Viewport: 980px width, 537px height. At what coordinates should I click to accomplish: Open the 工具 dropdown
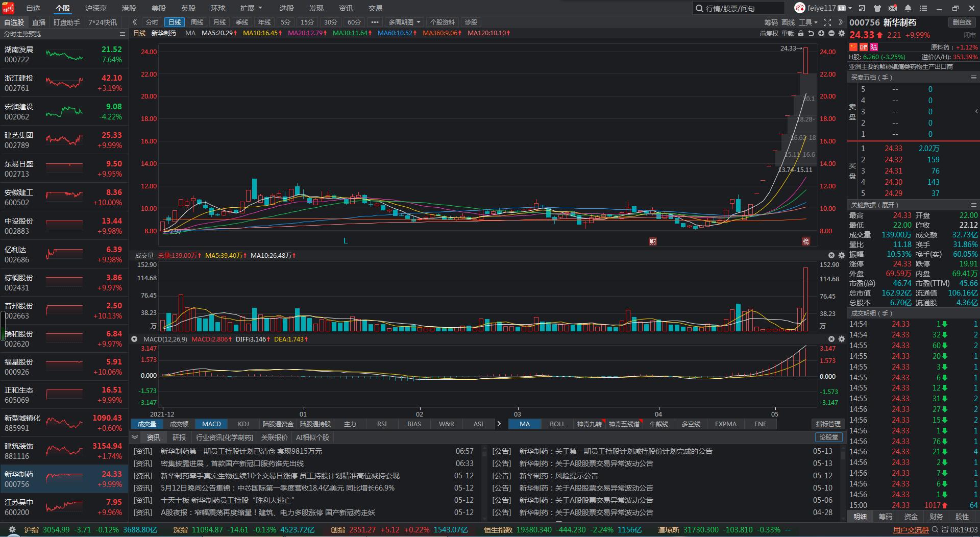pos(808,22)
